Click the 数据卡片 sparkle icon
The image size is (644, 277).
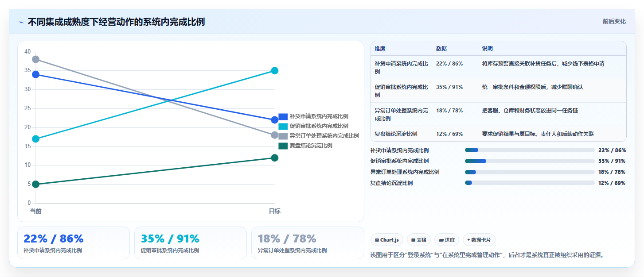point(468,240)
